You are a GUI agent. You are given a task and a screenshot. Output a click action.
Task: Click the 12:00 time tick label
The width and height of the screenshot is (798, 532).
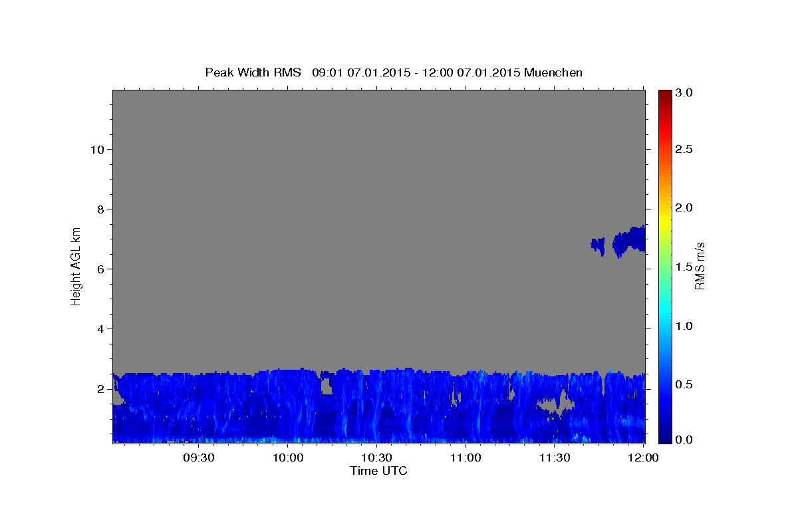pyautogui.click(x=643, y=458)
